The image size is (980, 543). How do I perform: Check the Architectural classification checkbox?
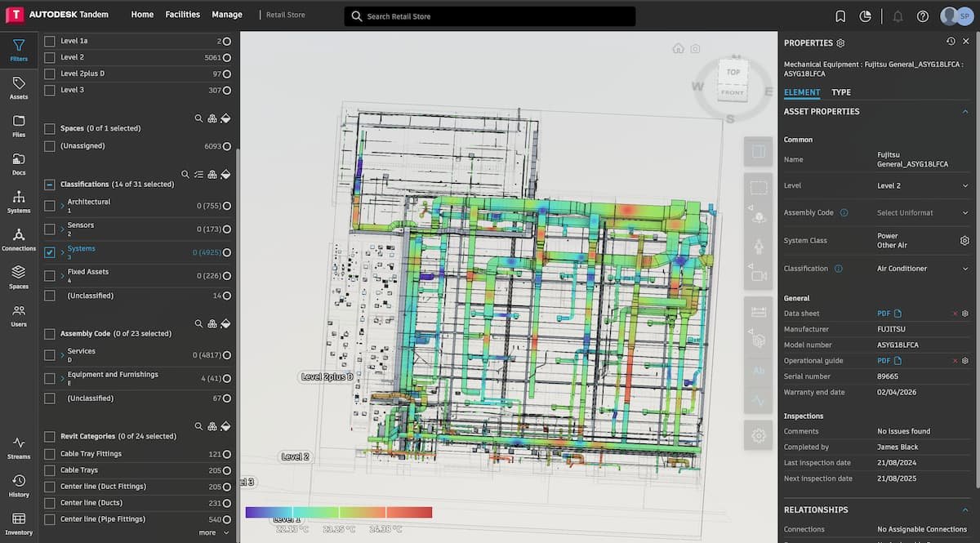point(50,206)
